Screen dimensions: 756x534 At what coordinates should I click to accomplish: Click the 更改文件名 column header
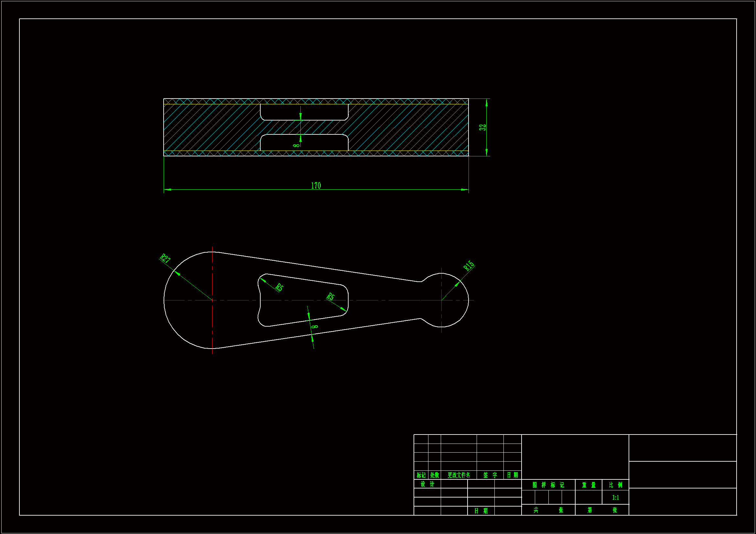click(459, 475)
